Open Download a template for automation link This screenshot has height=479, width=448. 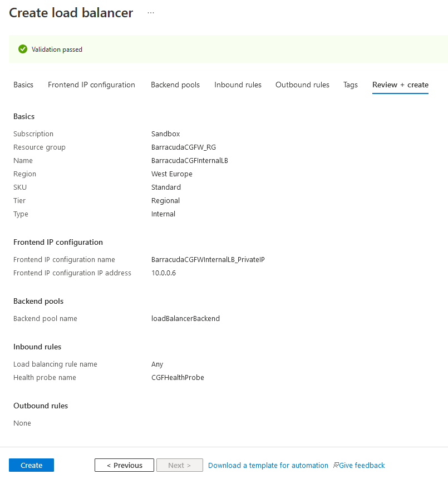[268, 465]
